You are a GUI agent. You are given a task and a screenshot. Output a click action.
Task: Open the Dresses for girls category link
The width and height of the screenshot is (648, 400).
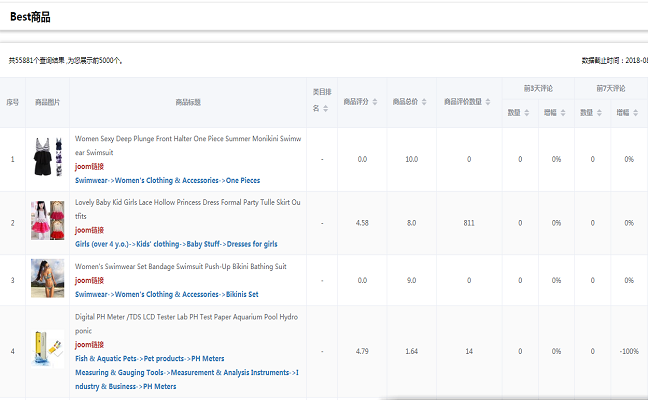point(176,244)
